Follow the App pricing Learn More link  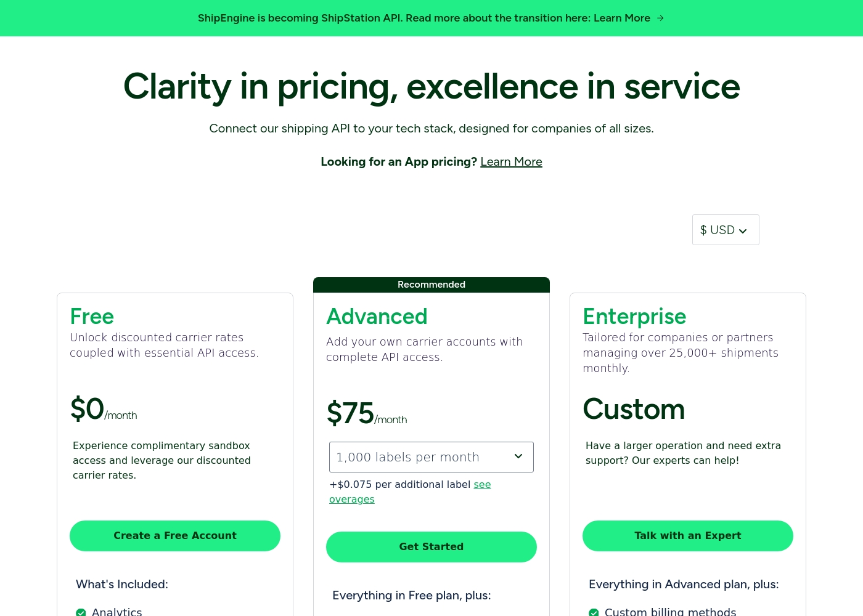[511, 161]
